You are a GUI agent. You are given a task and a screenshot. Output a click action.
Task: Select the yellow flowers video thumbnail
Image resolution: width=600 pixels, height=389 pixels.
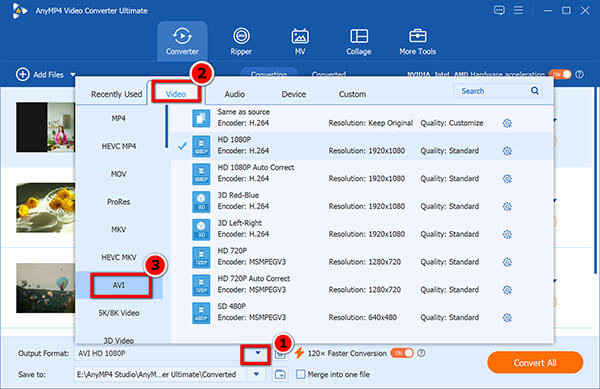(45, 208)
